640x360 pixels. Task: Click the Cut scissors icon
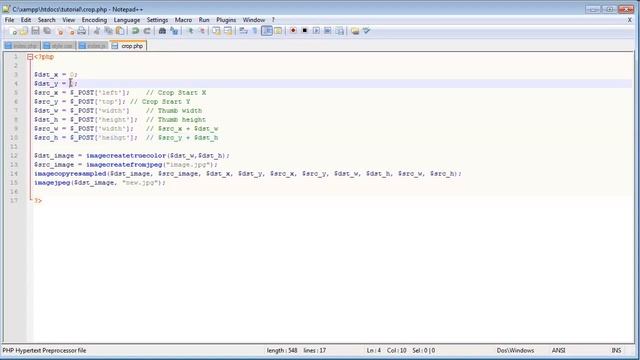tap(97, 31)
